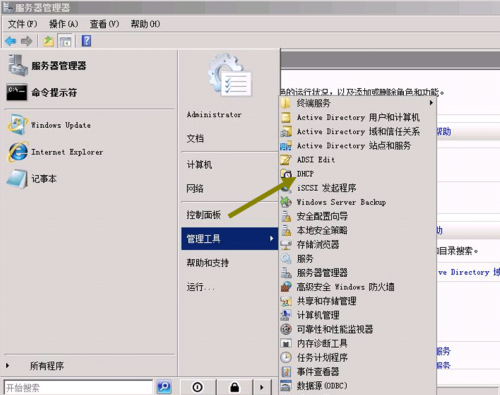Open Documents (文档) in Start menu

tap(195, 138)
